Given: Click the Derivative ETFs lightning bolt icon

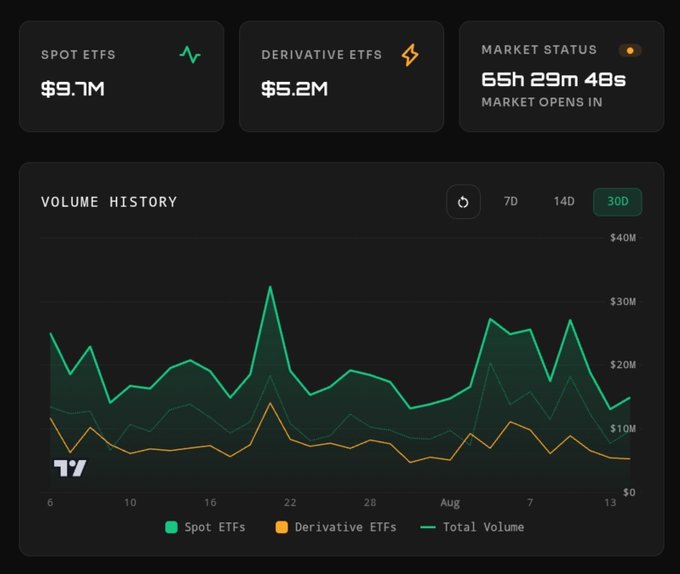Looking at the screenshot, I should coord(410,55).
